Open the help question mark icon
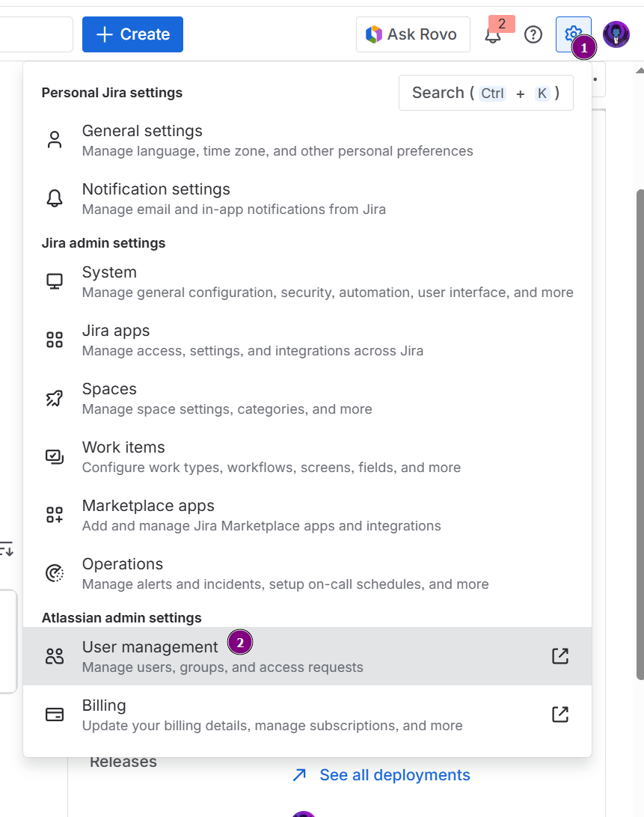 pyautogui.click(x=533, y=34)
